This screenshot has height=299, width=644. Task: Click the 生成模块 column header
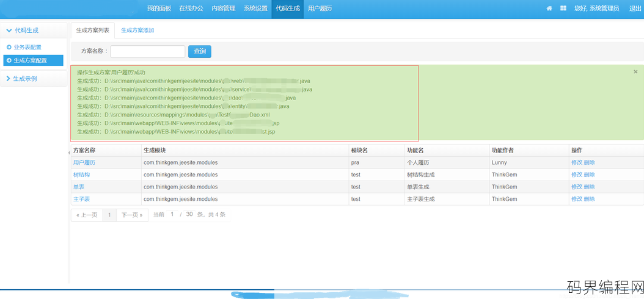coord(245,151)
